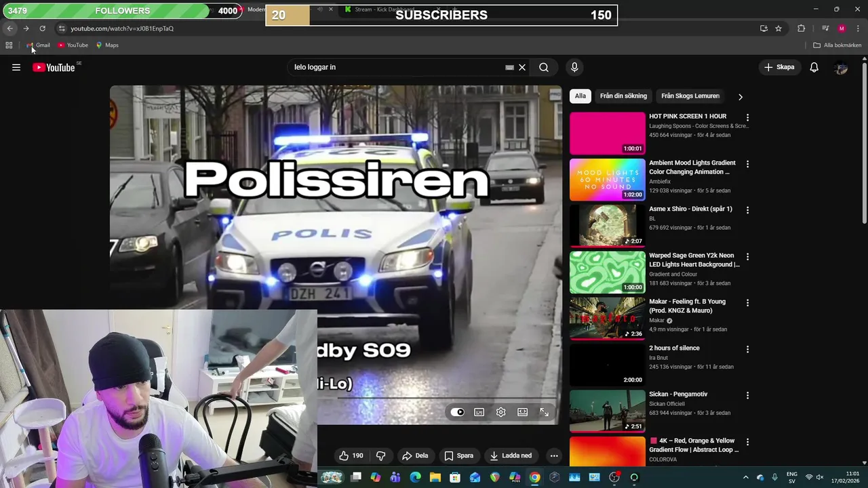Go back with browser back arrow
This screenshot has width=868, height=488.
coord(9,28)
